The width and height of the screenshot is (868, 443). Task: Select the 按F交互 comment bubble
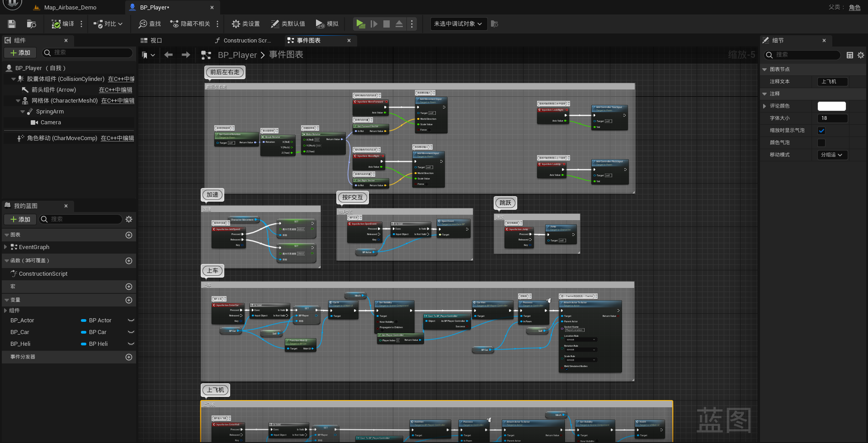pos(353,197)
